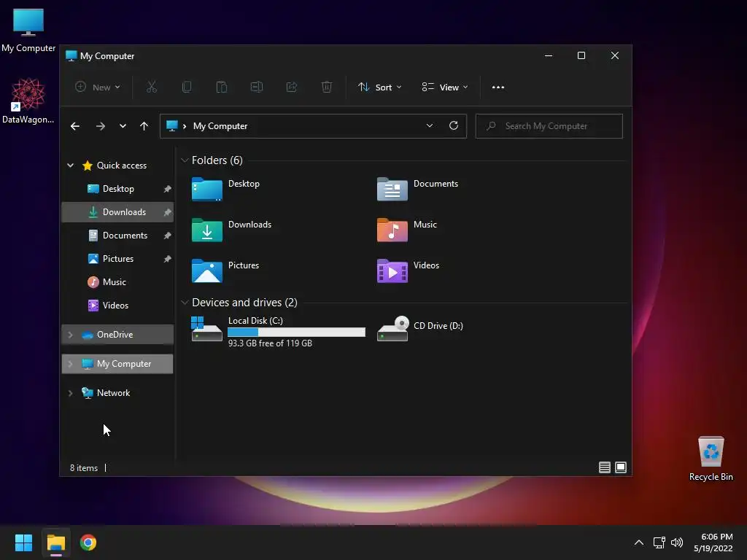747x560 pixels.
Task: Click the File Explorer taskbar icon
Action: point(55,542)
